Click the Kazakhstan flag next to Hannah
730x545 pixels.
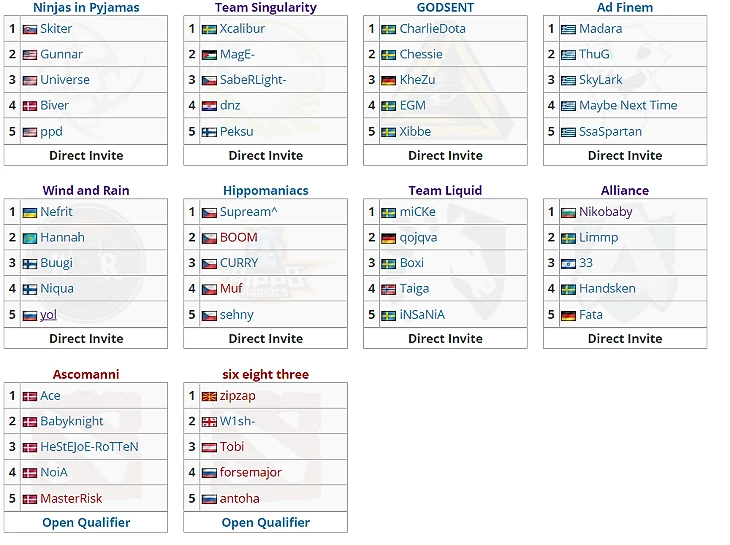(x=30, y=238)
